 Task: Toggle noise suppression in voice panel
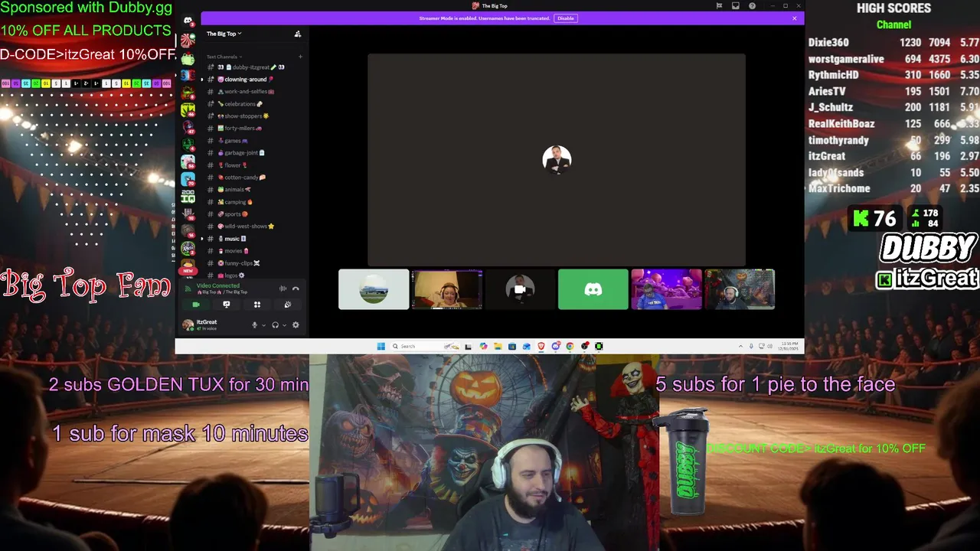pyautogui.click(x=283, y=289)
